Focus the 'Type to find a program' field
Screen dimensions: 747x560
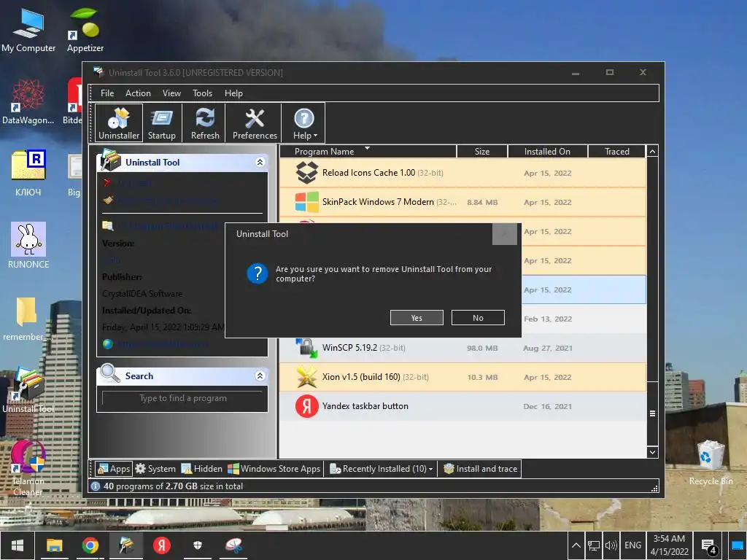coord(182,398)
